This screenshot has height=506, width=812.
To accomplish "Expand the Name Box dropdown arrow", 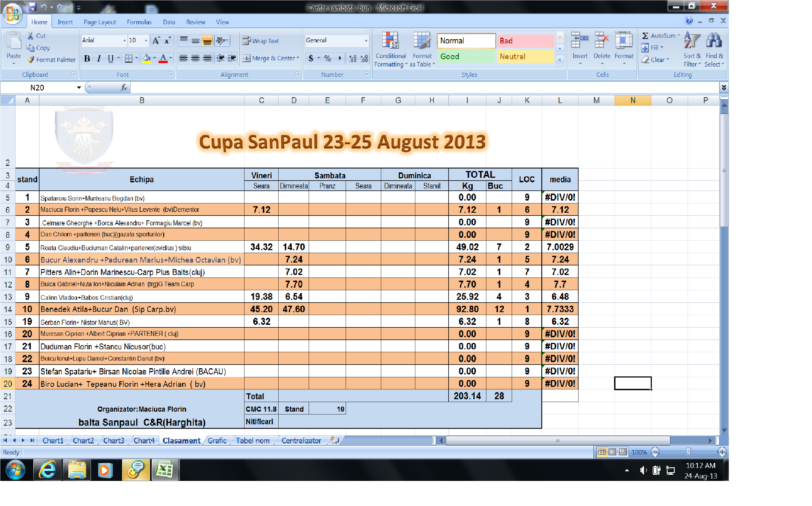I will pos(79,88).
